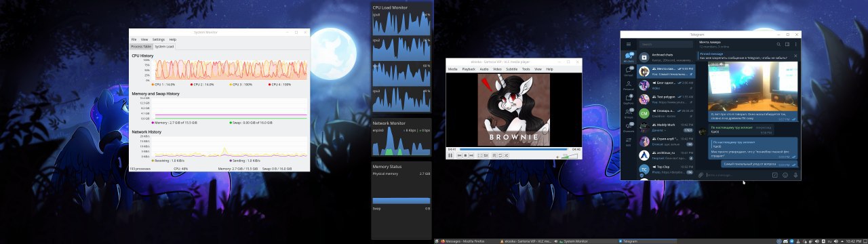Viewport: 868px width, 244px height.
Task: Switch to Process Table tab
Action: point(141,47)
